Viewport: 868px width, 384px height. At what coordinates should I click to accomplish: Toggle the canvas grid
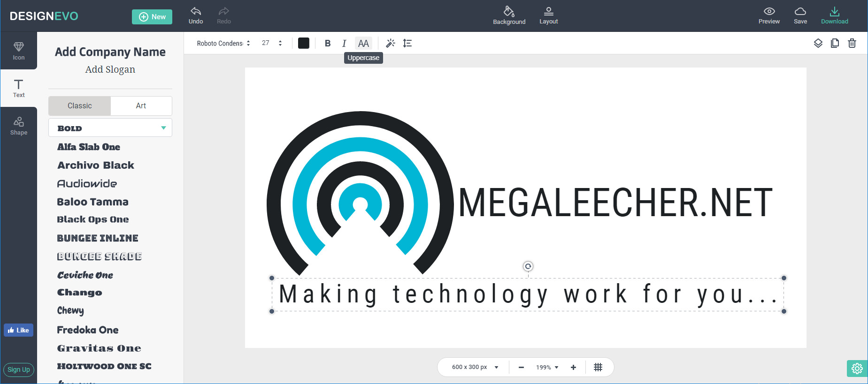pos(598,367)
